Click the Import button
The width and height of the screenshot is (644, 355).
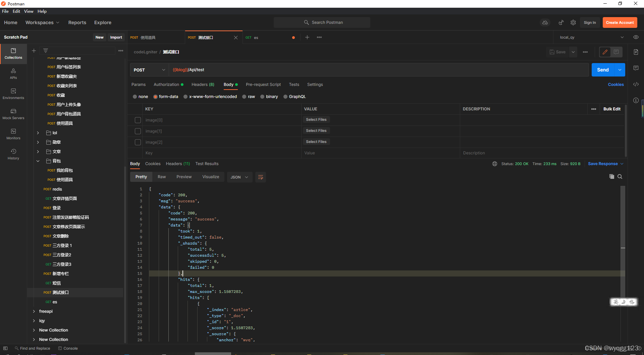click(x=116, y=37)
